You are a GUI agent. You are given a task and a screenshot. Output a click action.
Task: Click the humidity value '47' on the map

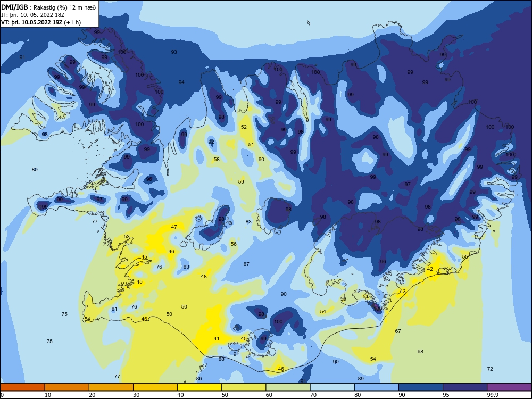(x=174, y=227)
